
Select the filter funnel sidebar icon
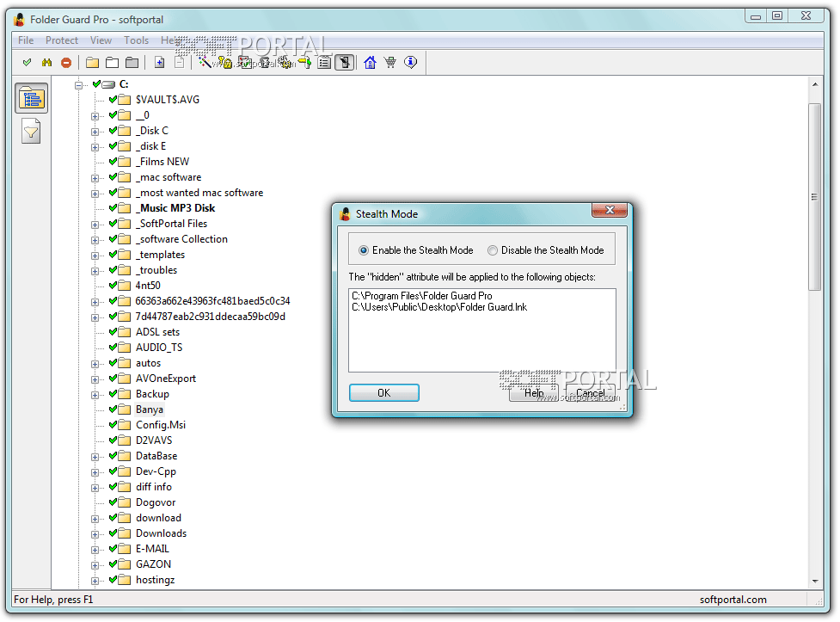tap(31, 132)
